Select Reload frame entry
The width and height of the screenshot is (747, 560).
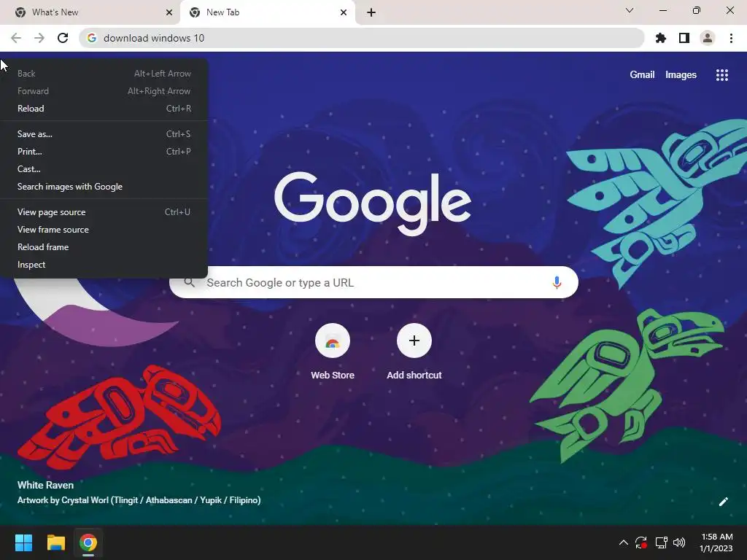(104, 247)
